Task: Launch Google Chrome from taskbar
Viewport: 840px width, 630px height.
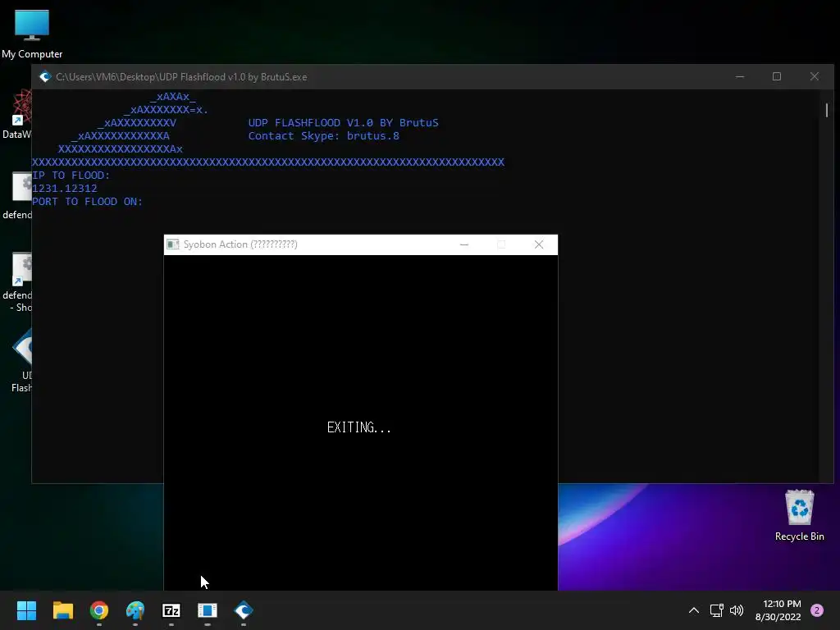Action: [x=99, y=610]
